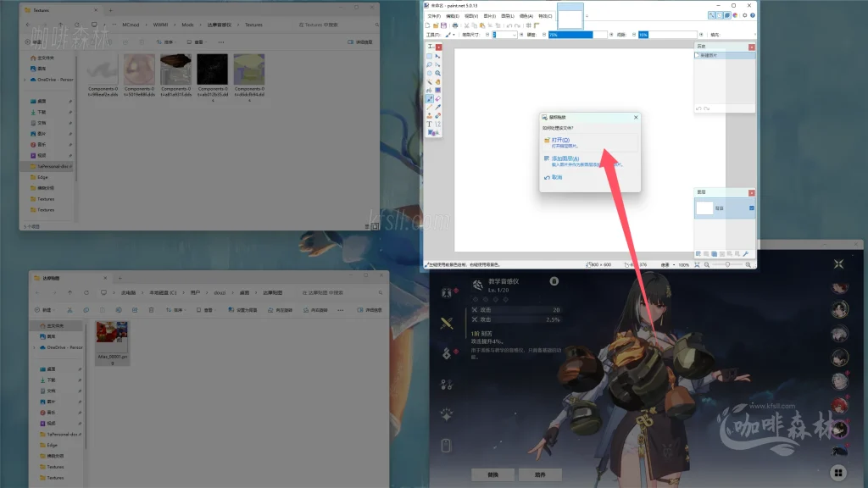
Task: Open the brush size dropdown
Action: pos(516,35)
